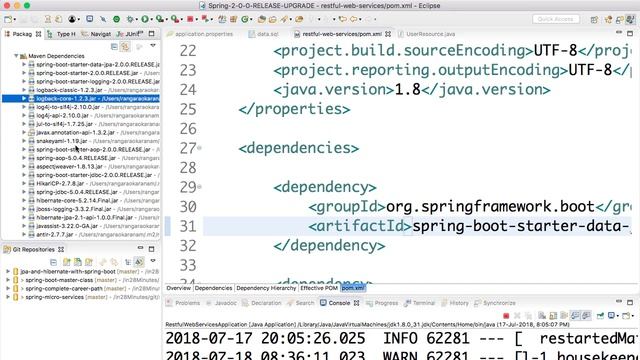Screen dimensions: 640x360
Task: Switch to the application.properties editor tab
Action: [200, 34]
